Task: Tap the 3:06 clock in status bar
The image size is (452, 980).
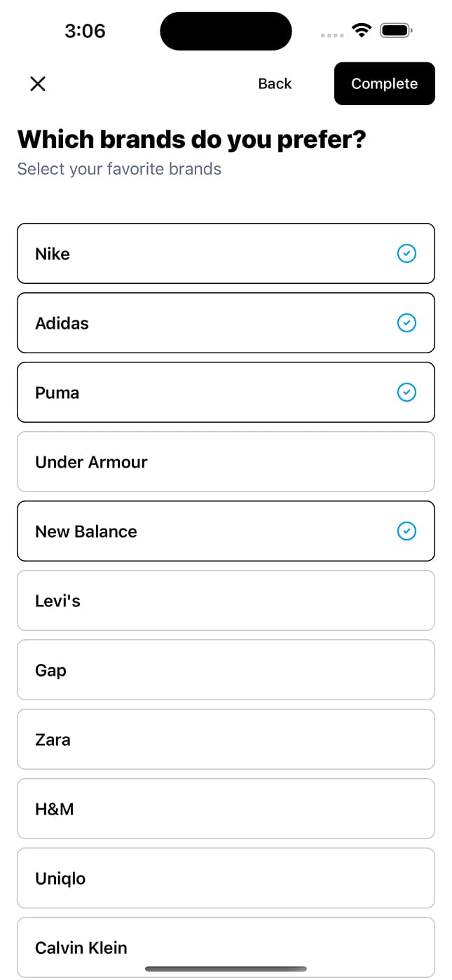Action: coord(85,31)
